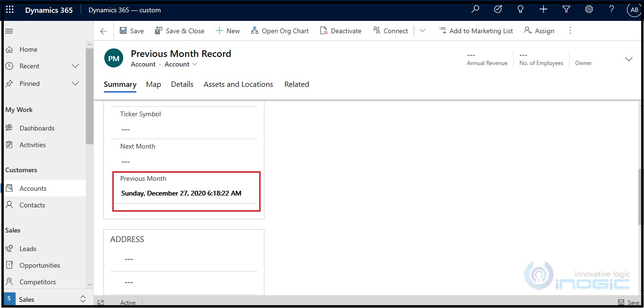Click the Assign command

click(x=539, y=31)
